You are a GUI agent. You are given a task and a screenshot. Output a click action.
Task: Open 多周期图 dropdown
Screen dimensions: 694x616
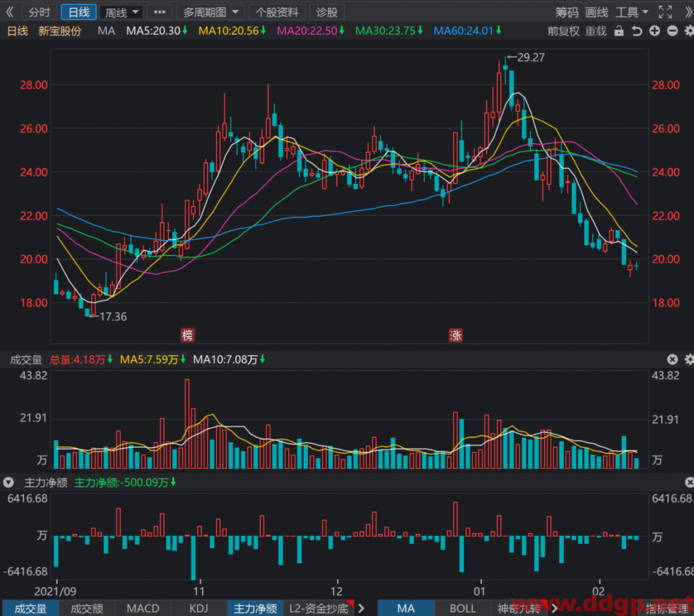(211, 12)
